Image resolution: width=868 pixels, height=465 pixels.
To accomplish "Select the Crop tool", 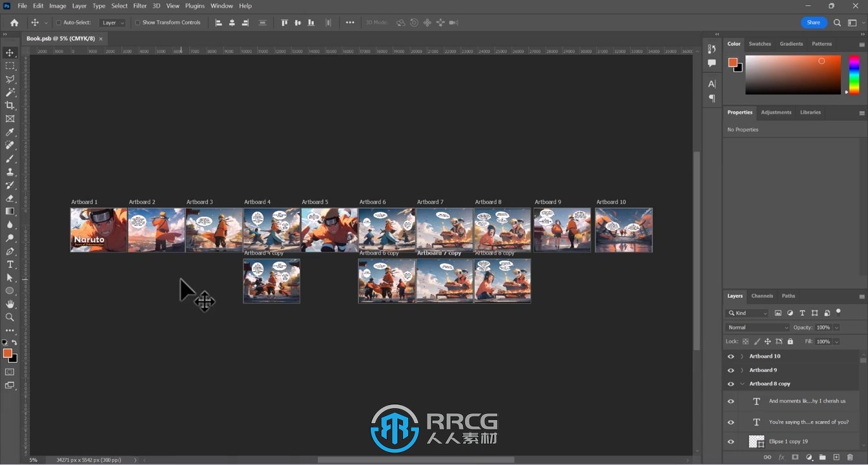I will (10, 105).
